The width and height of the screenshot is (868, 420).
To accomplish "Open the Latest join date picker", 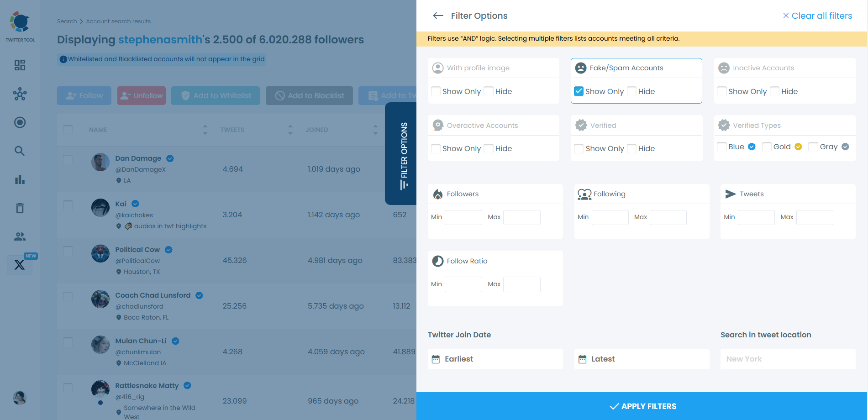I will [642, 359].
